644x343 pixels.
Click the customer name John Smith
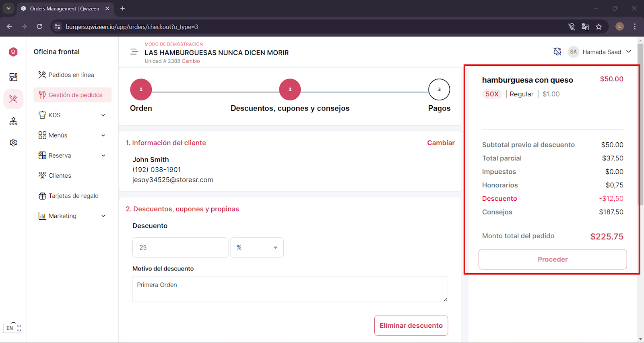(x=151, y=160)
